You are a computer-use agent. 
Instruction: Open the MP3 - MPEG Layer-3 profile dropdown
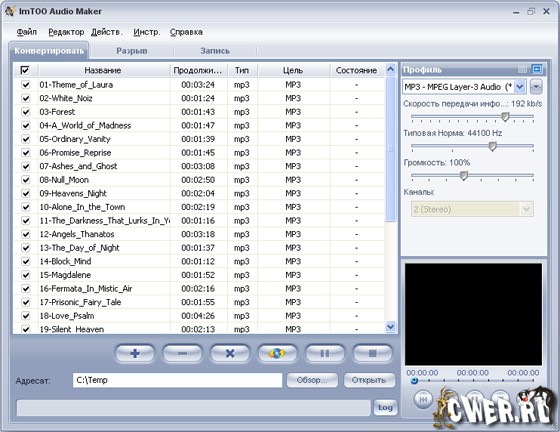(520, 87)
